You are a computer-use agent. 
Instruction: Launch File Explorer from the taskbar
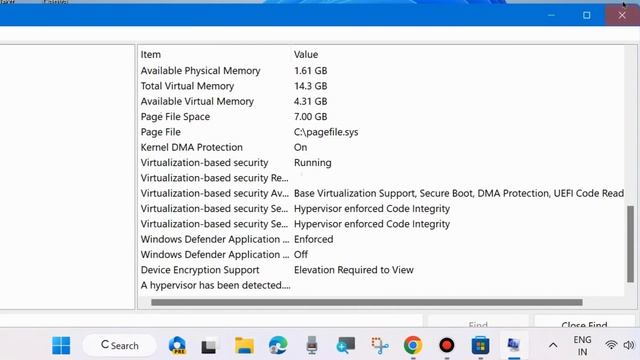pos(244,345)
